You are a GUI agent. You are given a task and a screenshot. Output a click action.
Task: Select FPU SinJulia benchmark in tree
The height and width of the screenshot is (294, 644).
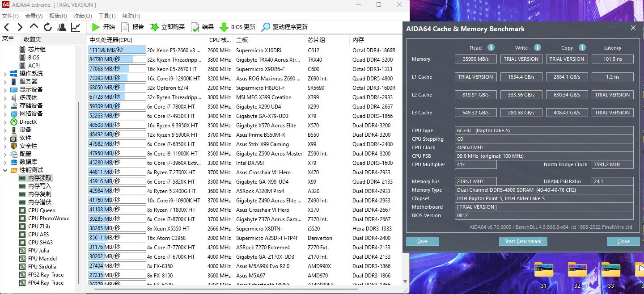(42, 266)
